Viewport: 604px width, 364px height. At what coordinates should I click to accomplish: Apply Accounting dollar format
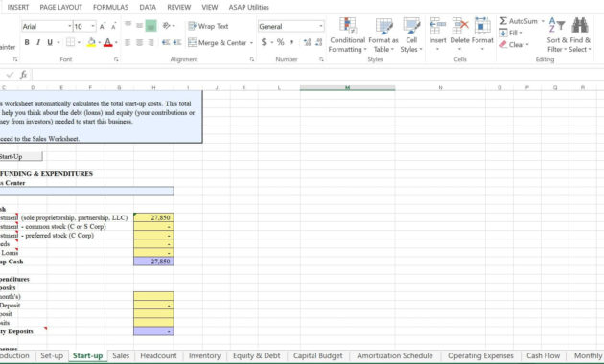coord(264,42)
